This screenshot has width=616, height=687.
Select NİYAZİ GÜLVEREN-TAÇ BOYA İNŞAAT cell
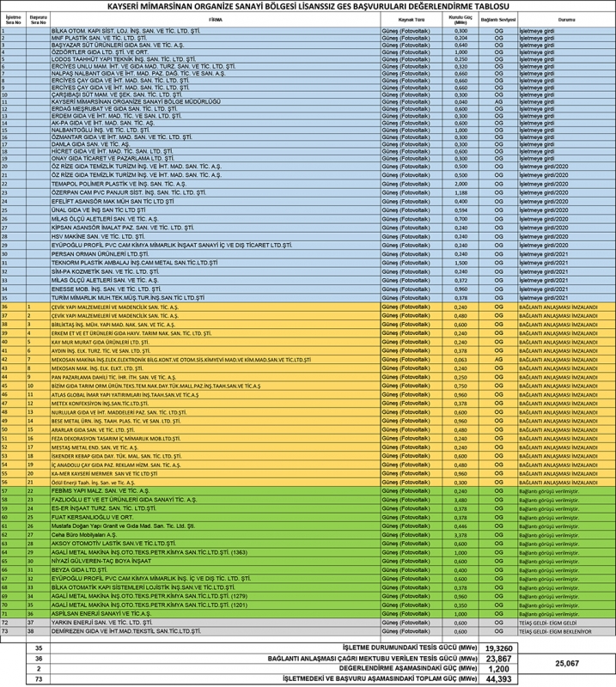pyautogui.click(x=216, y=562)
